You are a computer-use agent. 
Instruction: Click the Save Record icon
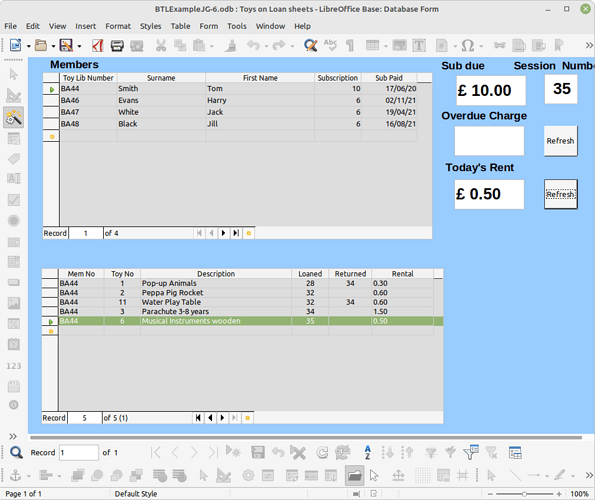point(258,452)
